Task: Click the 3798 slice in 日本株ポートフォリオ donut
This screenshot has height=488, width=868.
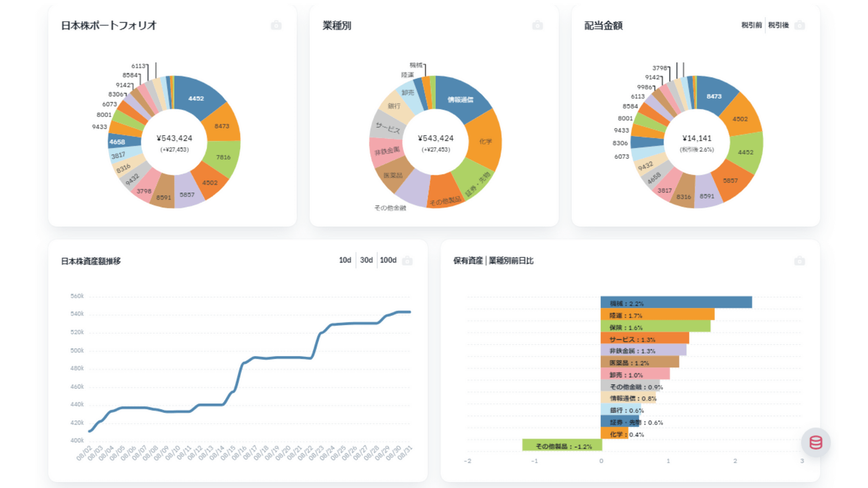Action: (144, 190)
